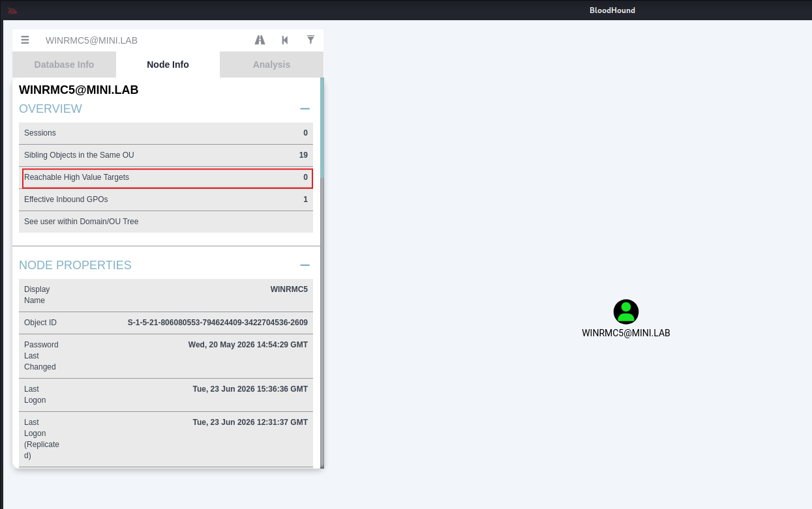
Task: Select the Node Info tab
Action: tap(168, 65)
